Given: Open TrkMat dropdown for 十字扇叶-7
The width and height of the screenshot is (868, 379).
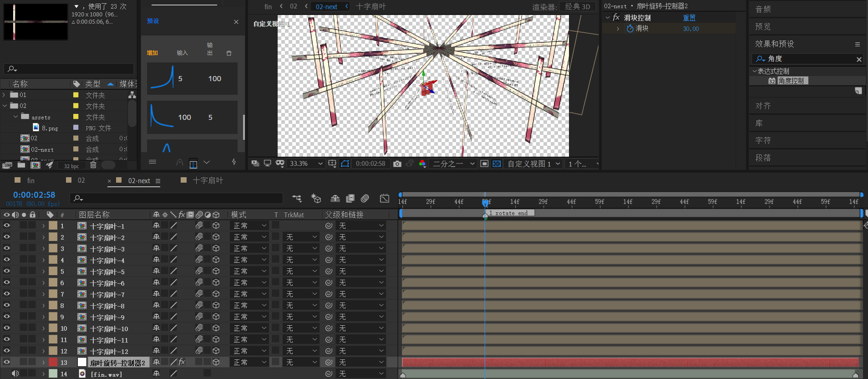Looking at the screenshot, I should tap(301, 294).
